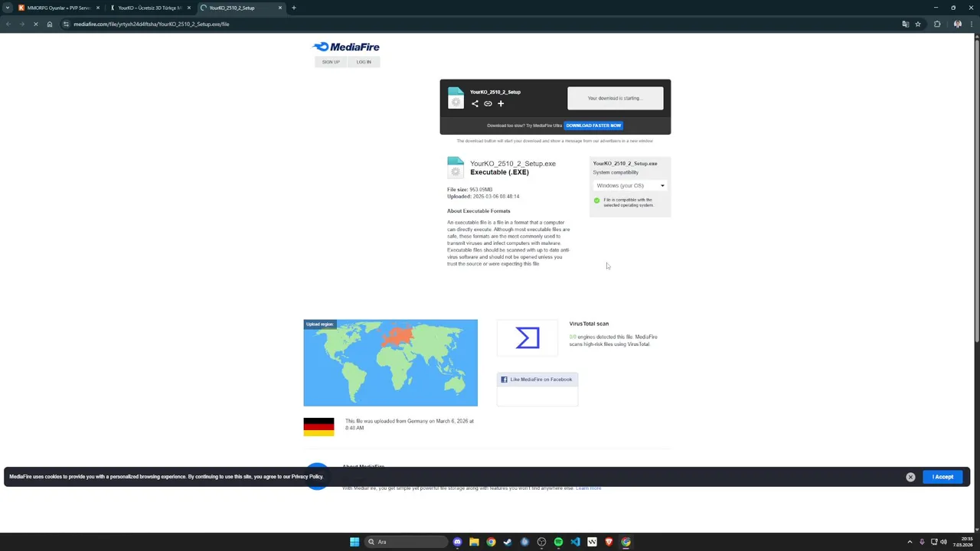Screen dimensions: 980x551
Task: Accept cookies with I Accept button
Action: [x=942, y=477]
